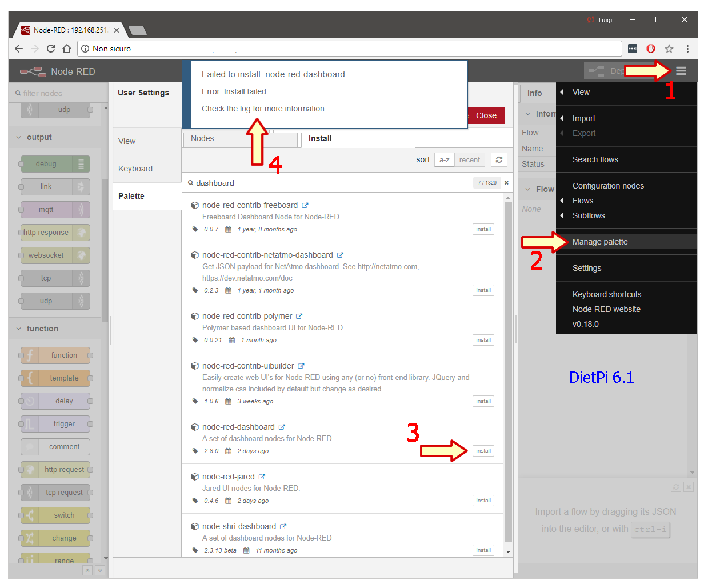Choose Search flows menu entry

(626, 159)
